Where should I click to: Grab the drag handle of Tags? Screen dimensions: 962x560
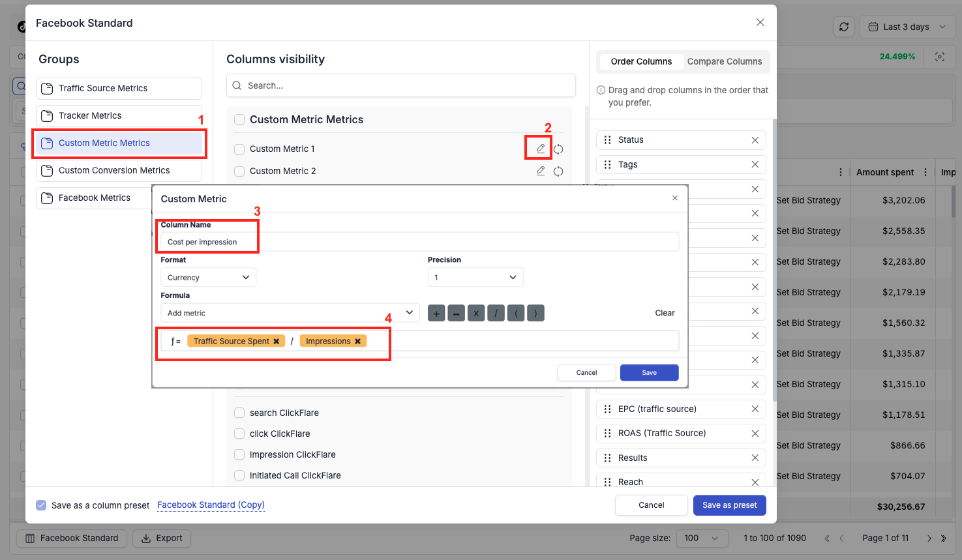coord(607,164)
